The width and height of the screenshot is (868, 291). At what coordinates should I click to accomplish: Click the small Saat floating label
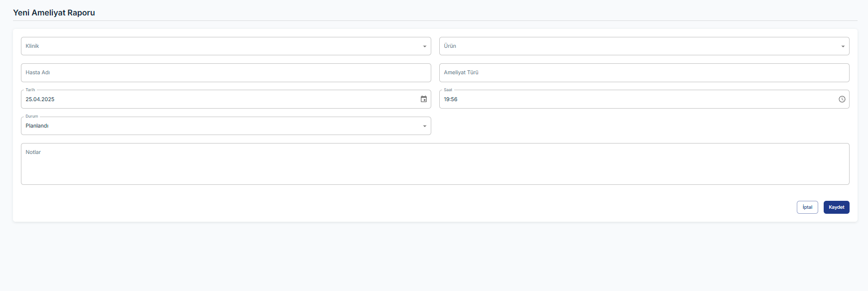pyautogui.click(x=448, y=90)
